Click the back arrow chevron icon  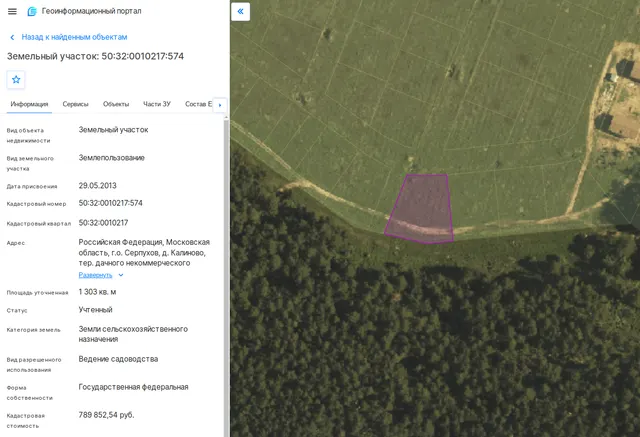12,38
